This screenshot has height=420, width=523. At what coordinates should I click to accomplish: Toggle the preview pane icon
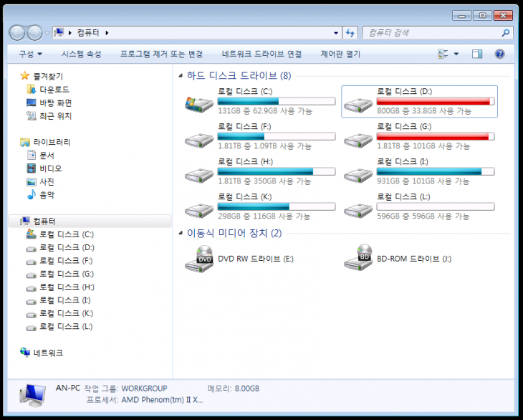(x=477, y=54)
